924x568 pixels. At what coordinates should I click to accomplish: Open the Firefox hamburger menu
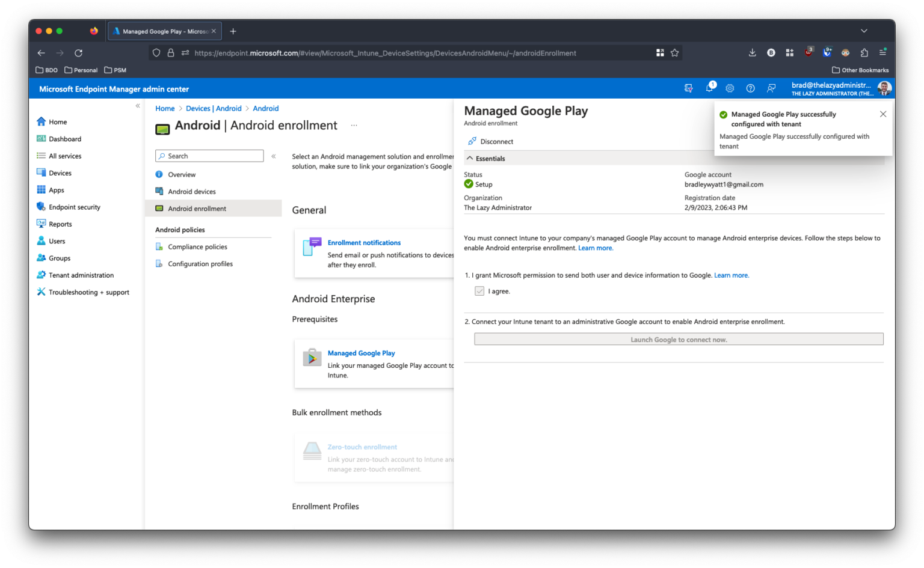tap(883, 53)
